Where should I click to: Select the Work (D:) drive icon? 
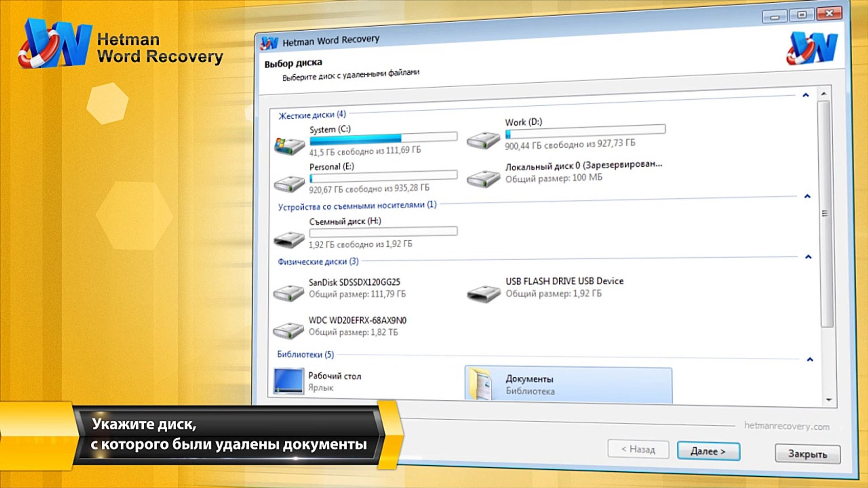(x=483, y=140)
